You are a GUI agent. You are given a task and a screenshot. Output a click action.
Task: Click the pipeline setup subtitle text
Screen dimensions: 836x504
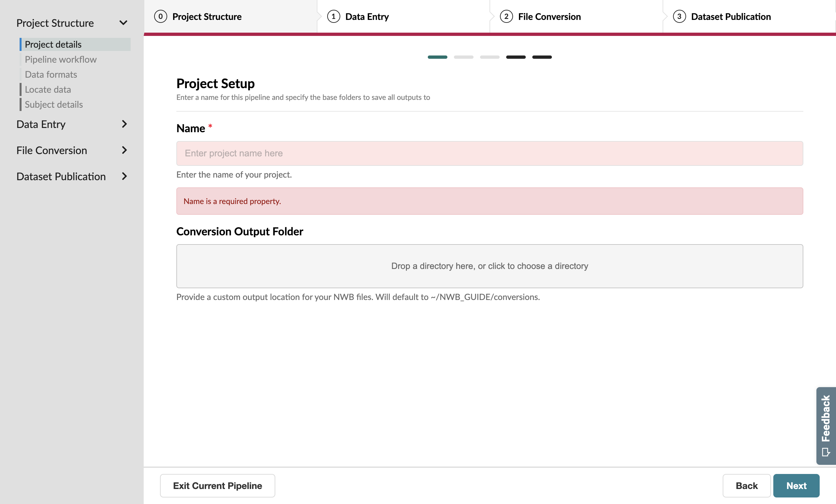click(x=303, y=97)
